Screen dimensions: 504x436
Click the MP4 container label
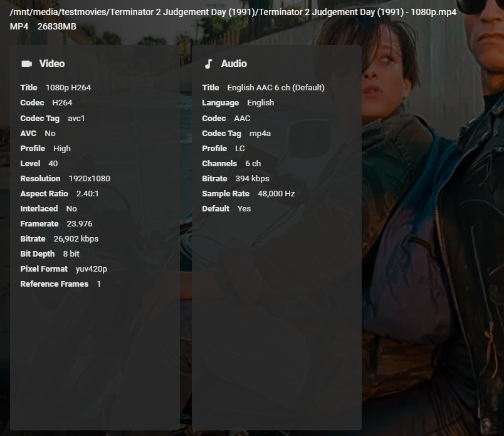(x=19, y=26)
